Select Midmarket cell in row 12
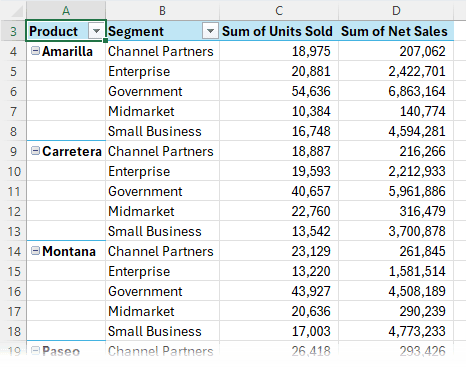 (162, 211)
